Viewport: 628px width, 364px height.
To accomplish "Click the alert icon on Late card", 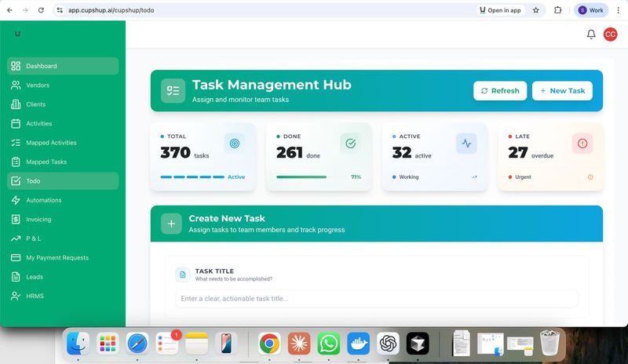I will click(582, 144).
